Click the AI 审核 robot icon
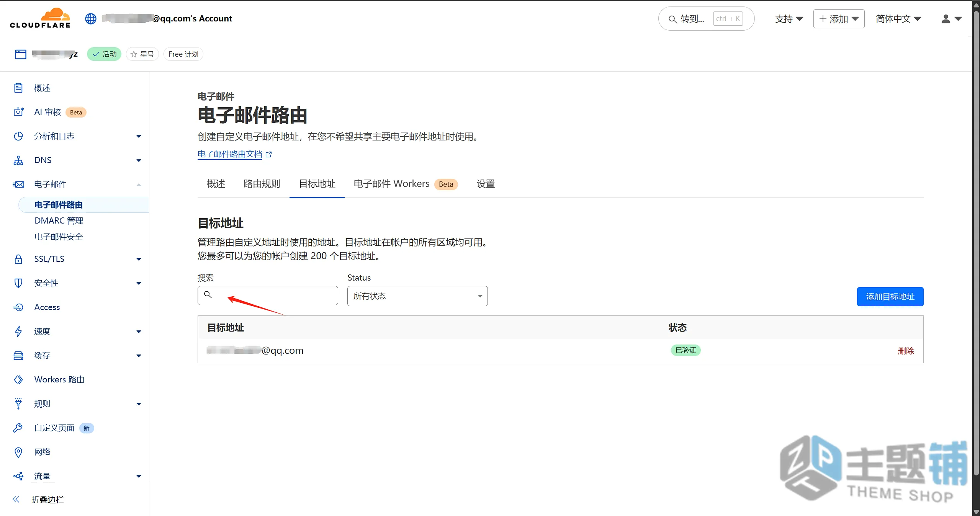The height and width of the screenshot is (516, 980). pyautogui.click(x=18, y=112)
